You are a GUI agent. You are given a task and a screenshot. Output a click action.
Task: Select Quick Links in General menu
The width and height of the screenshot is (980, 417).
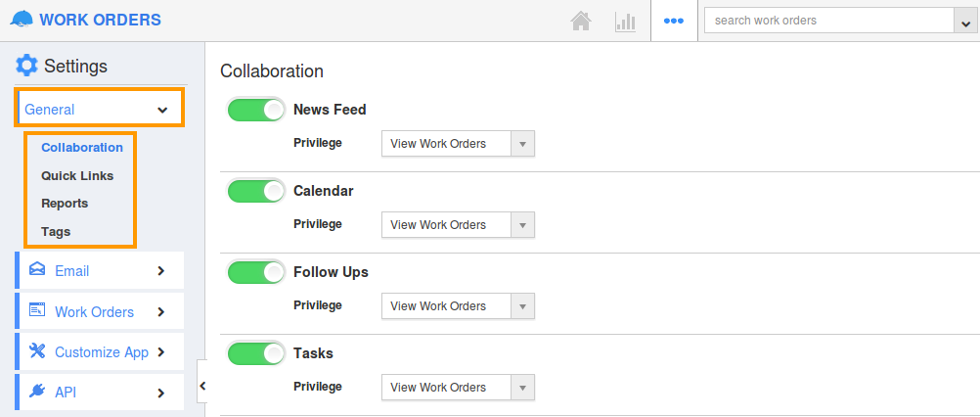(77, 175)
